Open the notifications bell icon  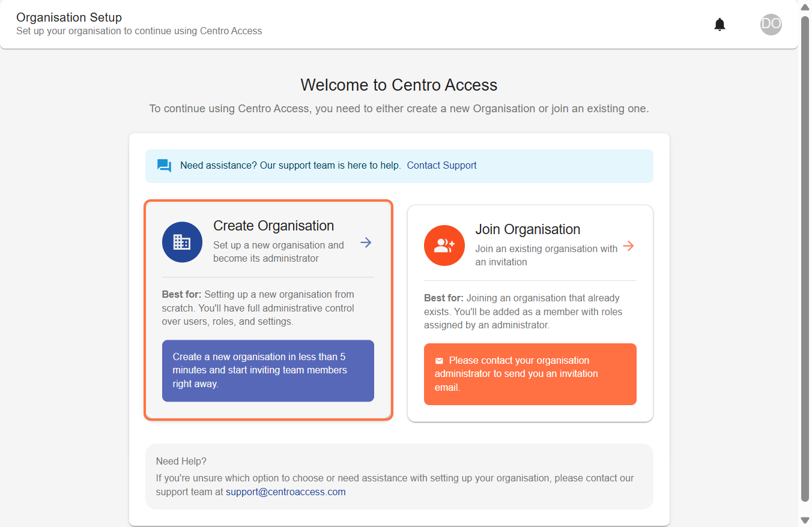[720, 25]
